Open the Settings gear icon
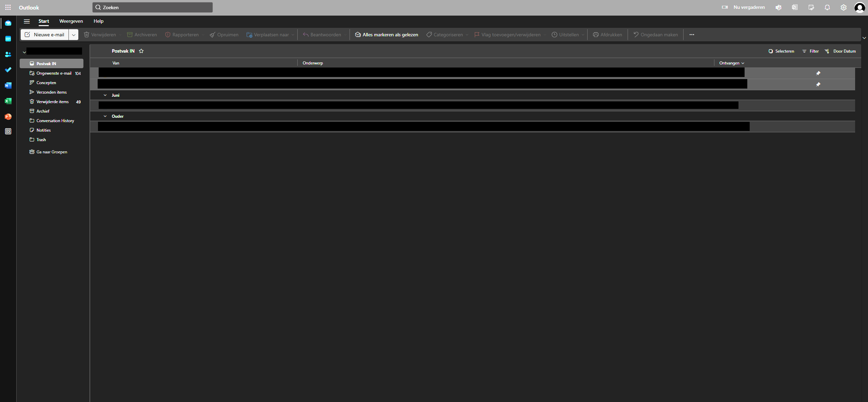This screenshot has width=868, height=402. coord(844,7)
